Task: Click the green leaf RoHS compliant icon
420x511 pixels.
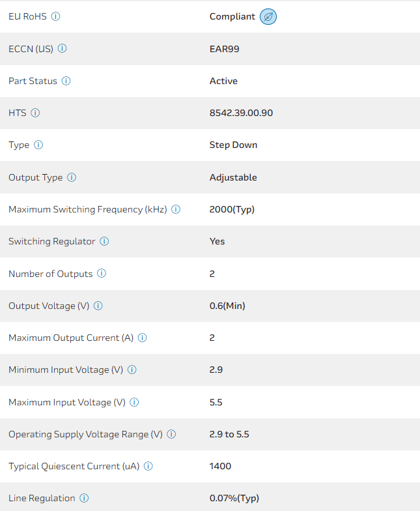Action: 268,17
